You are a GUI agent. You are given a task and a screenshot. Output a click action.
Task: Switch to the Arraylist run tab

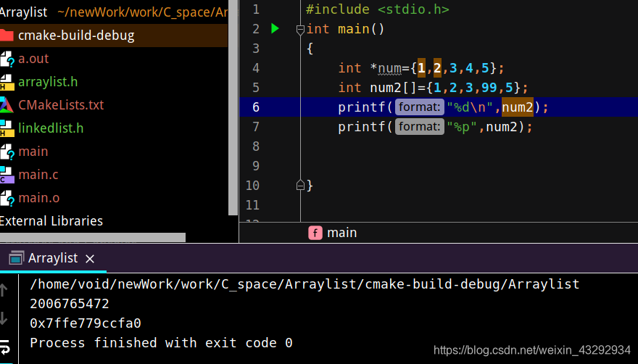(53, 258)
